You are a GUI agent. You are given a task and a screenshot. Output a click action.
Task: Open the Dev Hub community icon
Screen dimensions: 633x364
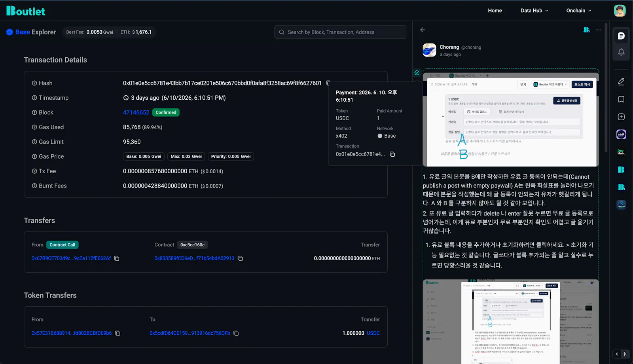[621, 152]
